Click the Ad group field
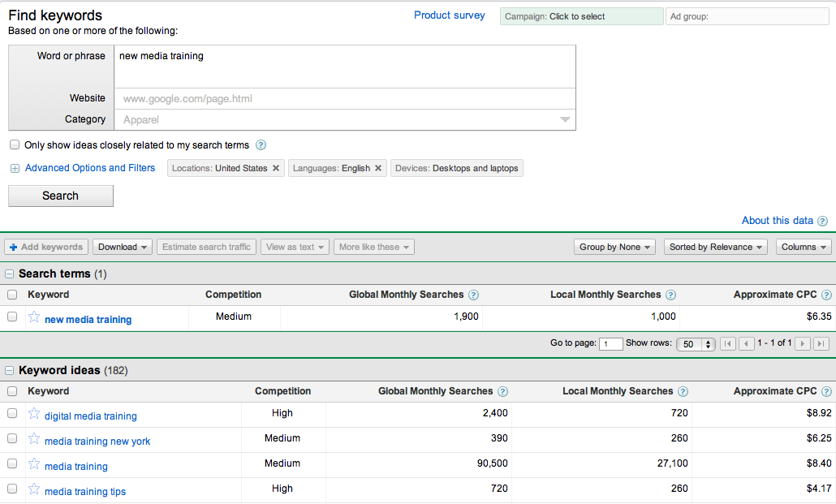The width and height of the screenshot is (836, 504). click(748, 16)
